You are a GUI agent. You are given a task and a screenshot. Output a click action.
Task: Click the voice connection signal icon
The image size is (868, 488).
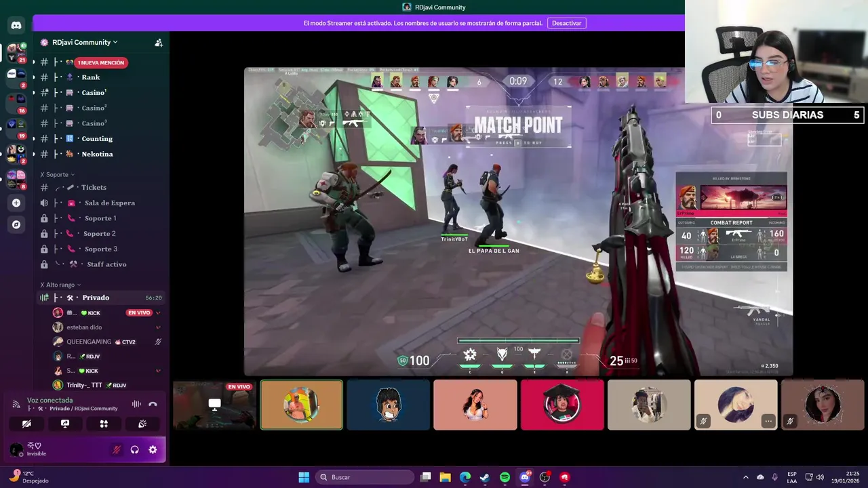[x=16, y=404]
